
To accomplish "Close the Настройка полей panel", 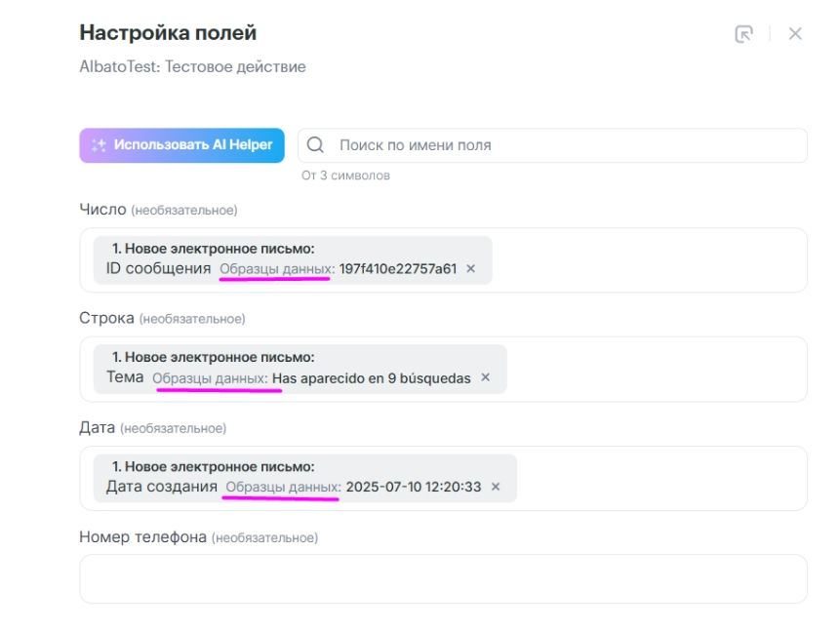I will [x=795, y=34].
